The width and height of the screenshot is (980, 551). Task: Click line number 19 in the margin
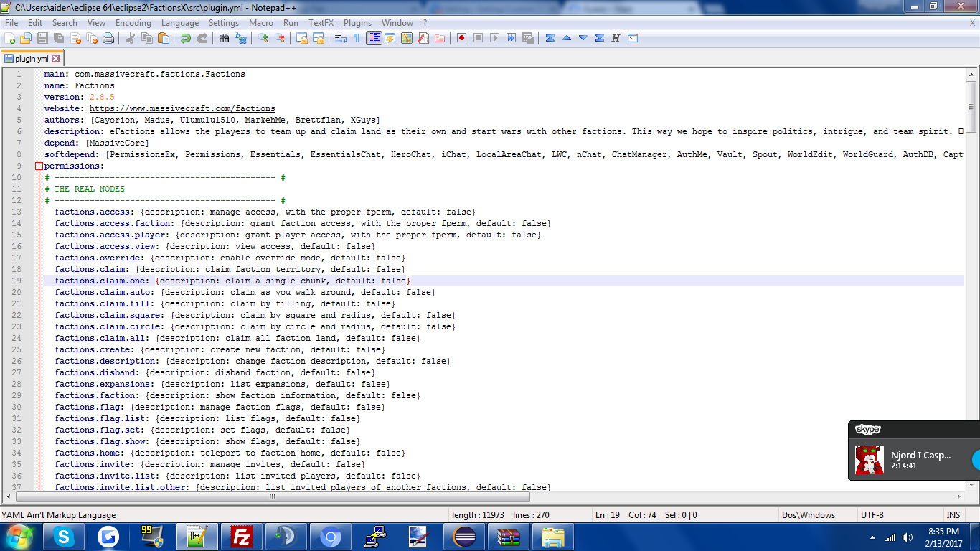17,281
